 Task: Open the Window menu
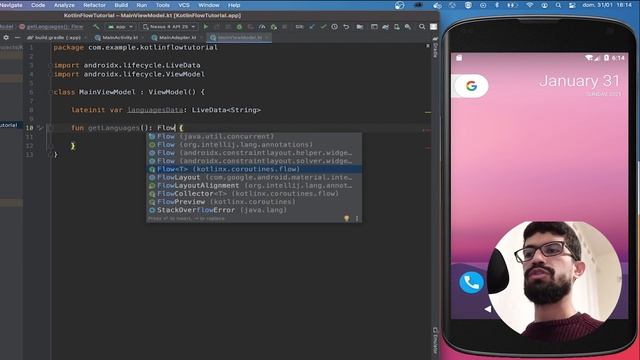(209, 5)
